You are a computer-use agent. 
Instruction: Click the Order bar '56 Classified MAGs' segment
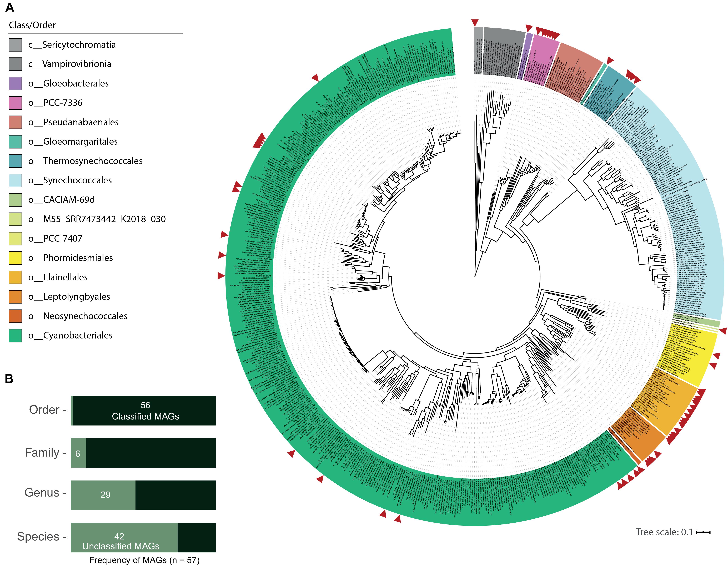coord(144,411)
